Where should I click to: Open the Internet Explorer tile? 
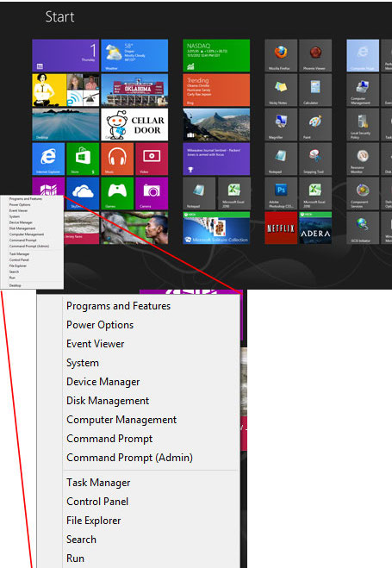(48, 159)
